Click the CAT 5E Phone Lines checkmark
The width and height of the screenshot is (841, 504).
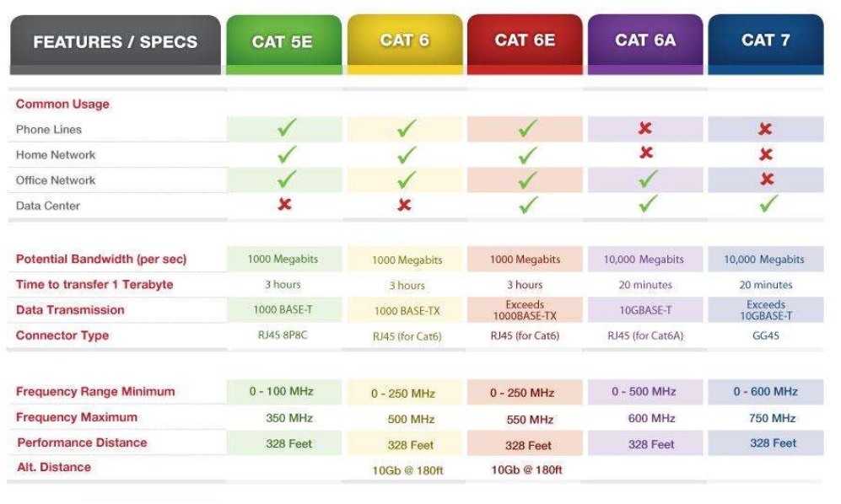point(287,127)
